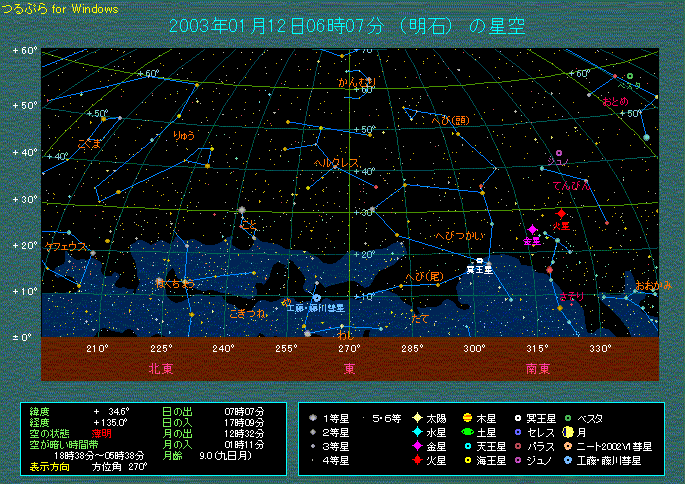This screenshot has height=484, width=685.
Task: Select the Vesta (ベスタ) marker
Action: tap(630, 76)
